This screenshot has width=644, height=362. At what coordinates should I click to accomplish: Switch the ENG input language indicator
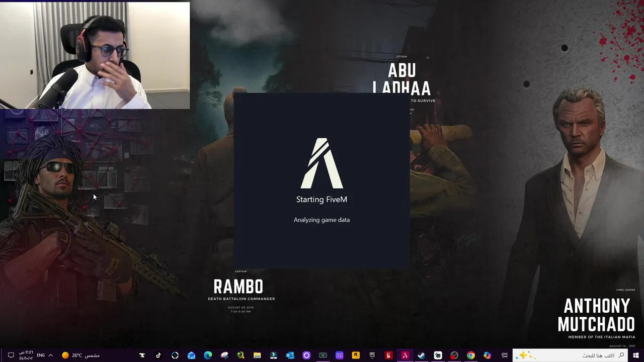click(41, 355)
